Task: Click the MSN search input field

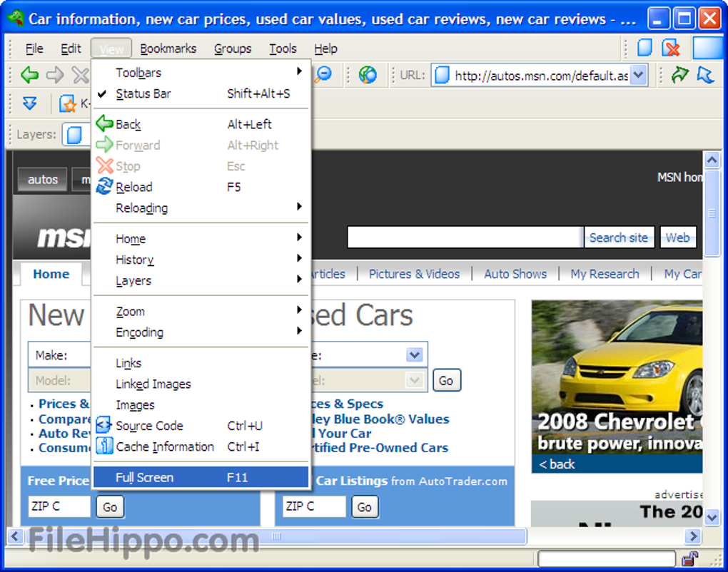Action: point(465,238)
